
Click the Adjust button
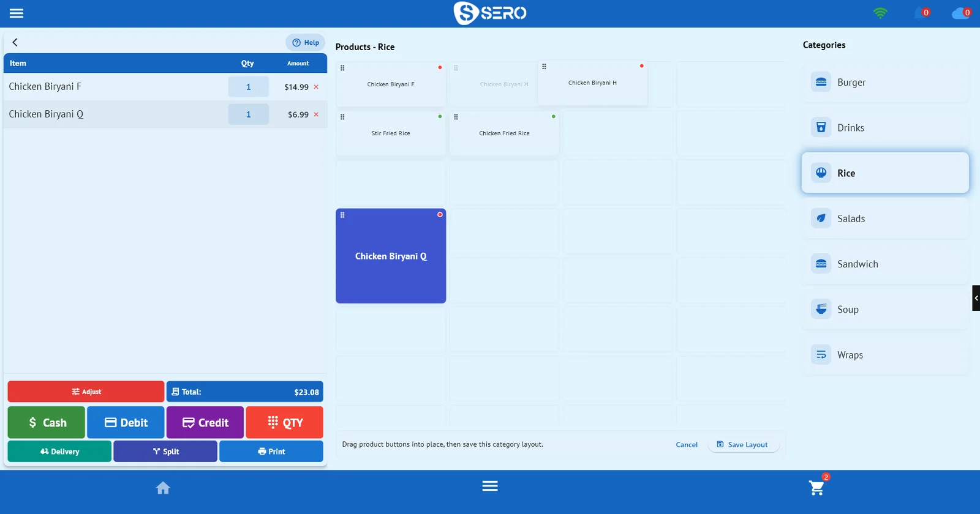(86, 392)
